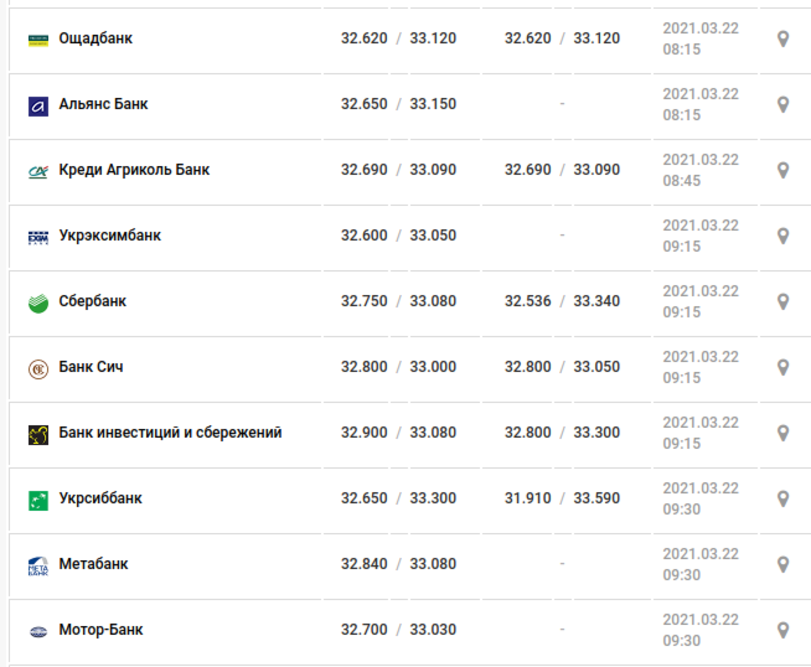Open the Банк Сич link
811x667 pixels.
coord(91,367)
